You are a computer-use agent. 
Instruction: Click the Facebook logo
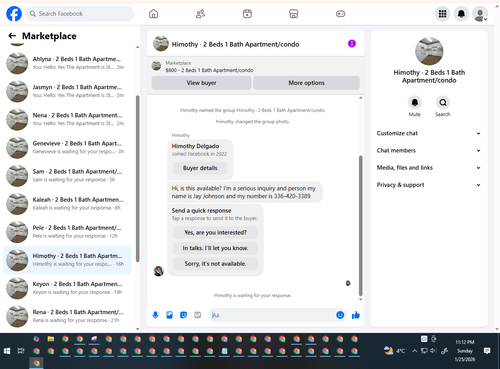click(x=14, y=14)
